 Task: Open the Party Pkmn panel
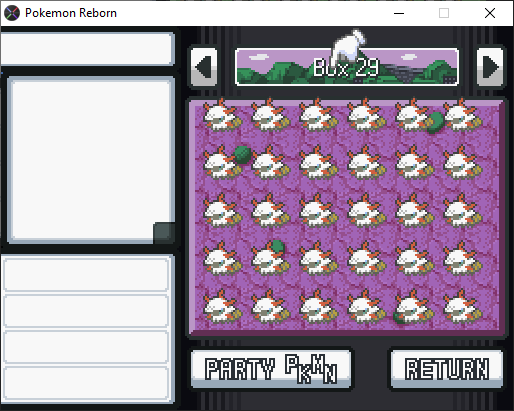coord(271,369)
